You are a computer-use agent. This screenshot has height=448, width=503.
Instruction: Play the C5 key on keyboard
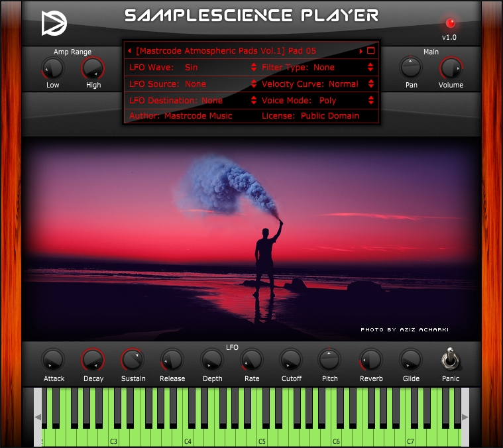pyautogui.click(x=262, y=438)
